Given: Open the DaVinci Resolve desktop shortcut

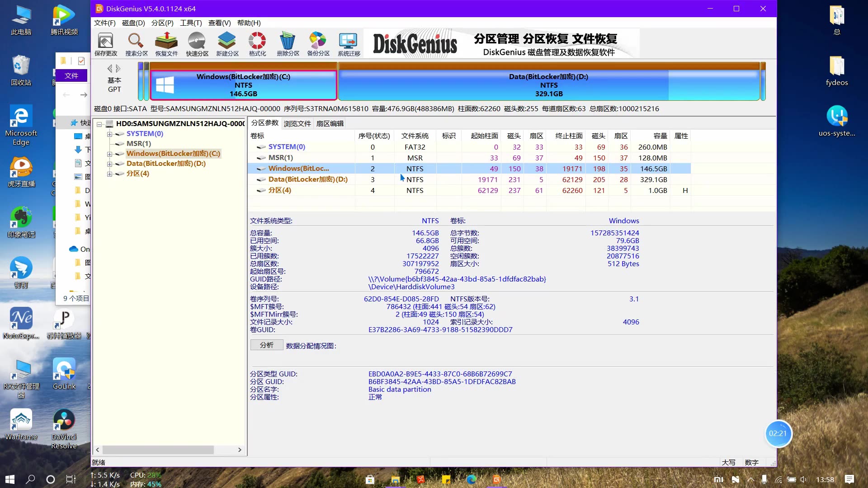Looking at the screenshot, I should (64, 429).
